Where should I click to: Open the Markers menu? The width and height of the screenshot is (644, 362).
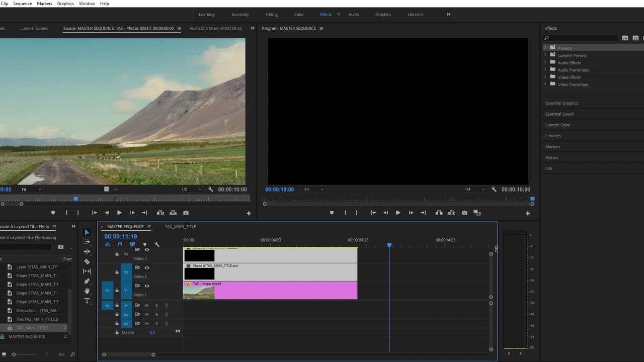tap(44, 4)
